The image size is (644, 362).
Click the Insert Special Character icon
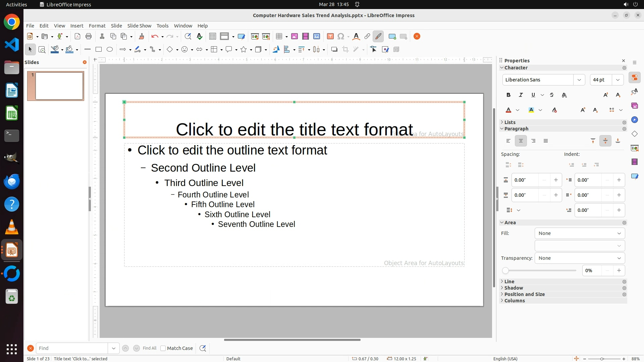(x=341, y=37)
